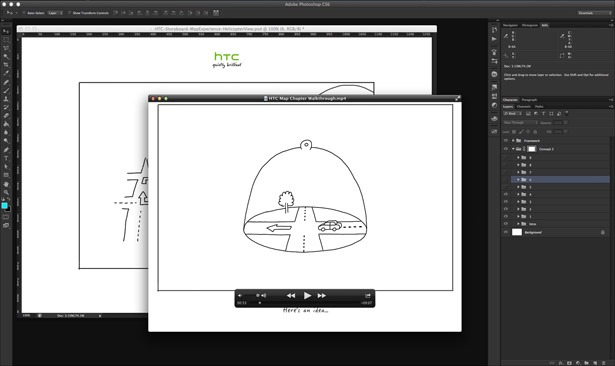Change screen mode from the toolbox
Image resolution: width=615 pixels, height=366 pixels.
[5, 225]
